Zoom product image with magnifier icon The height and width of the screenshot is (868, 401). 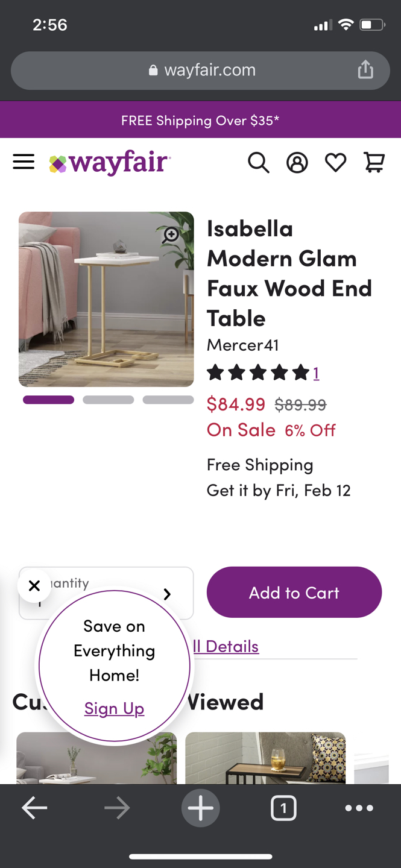(171, 235)
